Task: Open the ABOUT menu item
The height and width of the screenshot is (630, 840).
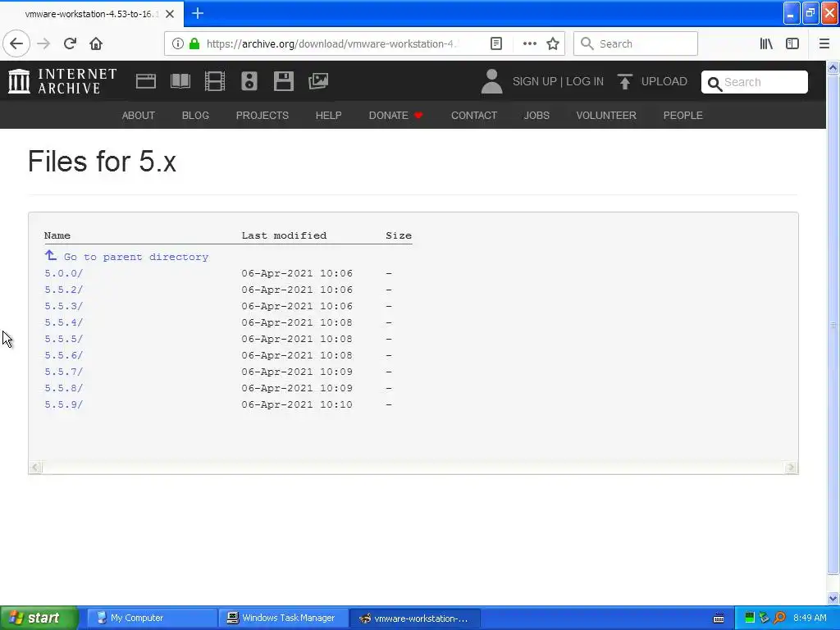Action: pos(138,115)
